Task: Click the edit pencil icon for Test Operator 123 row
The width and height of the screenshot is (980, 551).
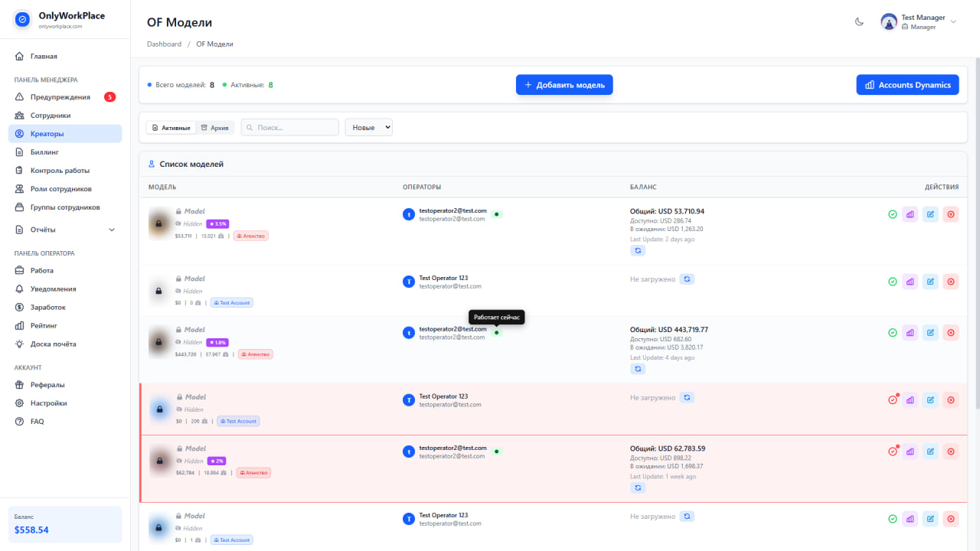Action: (930, 281)
